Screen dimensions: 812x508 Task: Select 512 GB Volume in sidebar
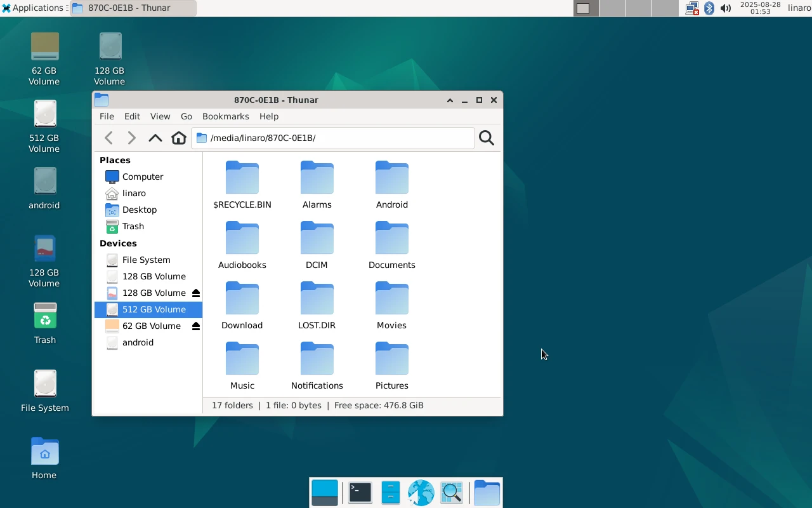(x=148, y=309)
